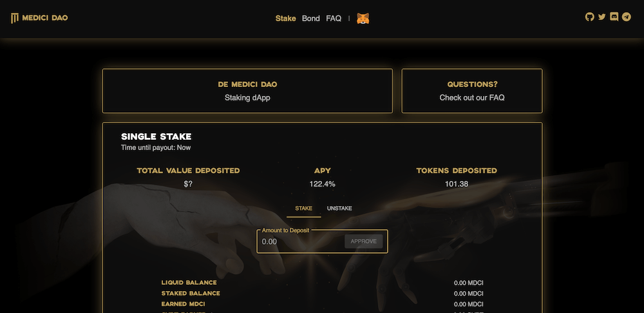Image resolution: width=644 pixels, height=313 pixels.
Task: Open the Telegram channel icon
Action: [x=626, y=17]
